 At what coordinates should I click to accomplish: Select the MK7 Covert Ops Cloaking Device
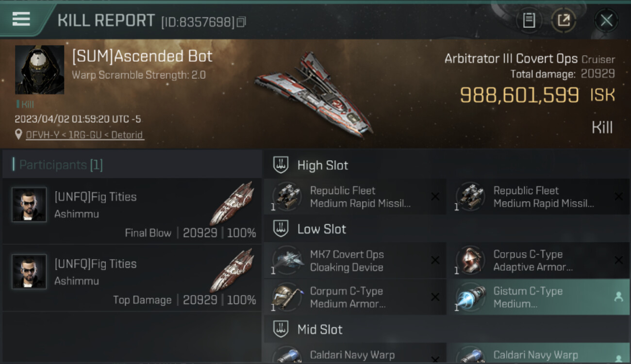pos(355,261)
